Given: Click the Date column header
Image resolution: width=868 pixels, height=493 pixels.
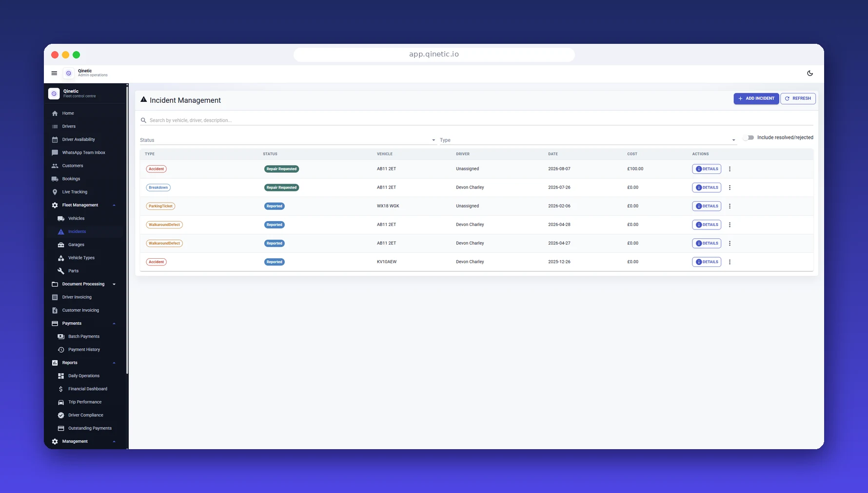Looking at the screenshot, I should coord(553,154).
